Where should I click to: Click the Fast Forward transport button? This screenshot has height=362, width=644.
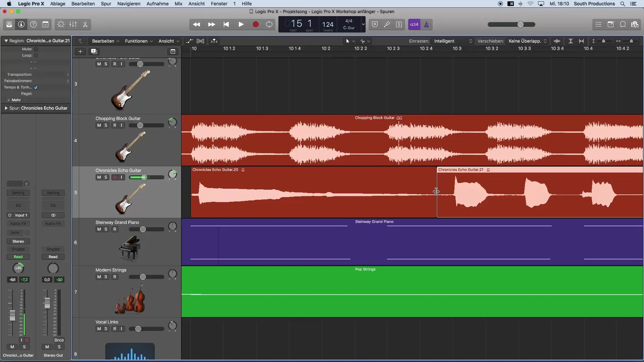(x=211, y=24)
